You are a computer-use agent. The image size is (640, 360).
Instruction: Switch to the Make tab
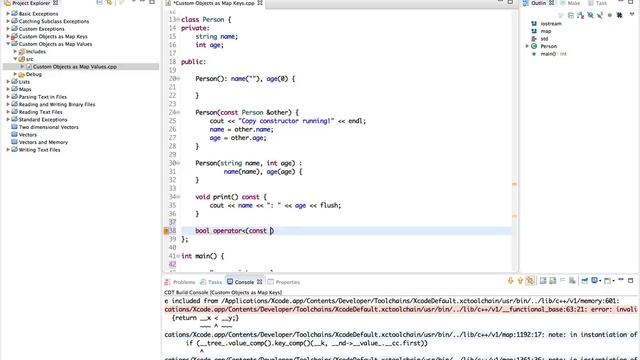pos(570,3)
